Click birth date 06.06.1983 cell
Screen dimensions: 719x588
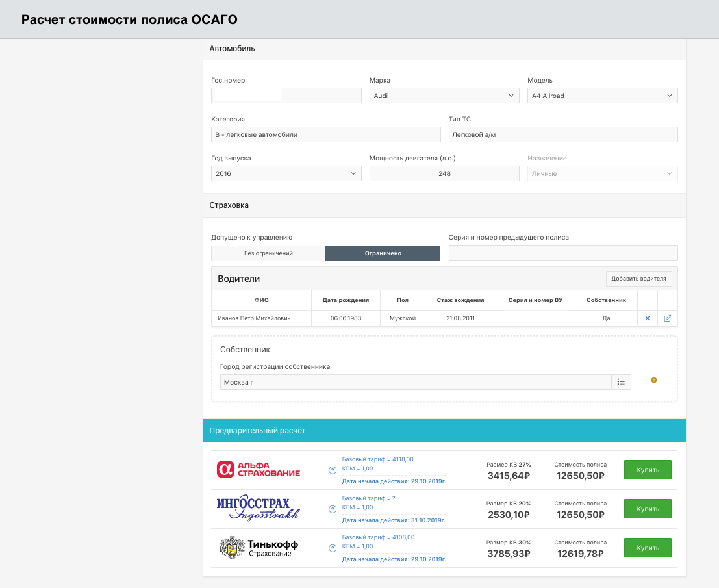tap(346, 318)
